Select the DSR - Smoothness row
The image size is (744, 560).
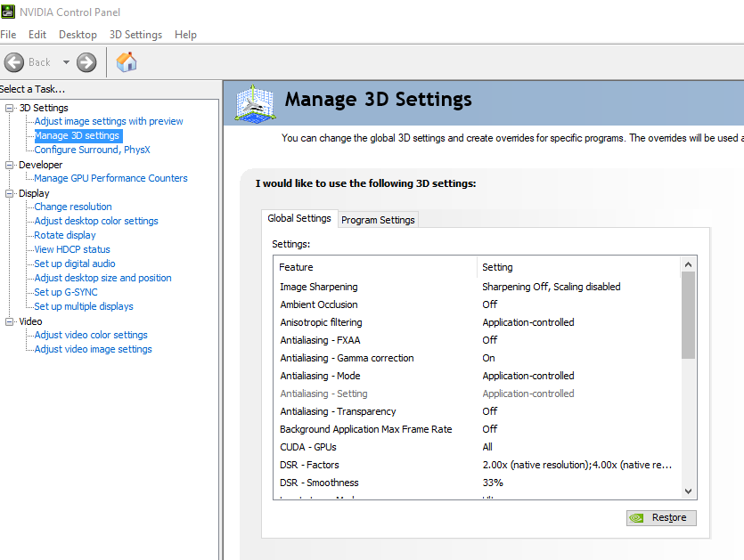(477, 483)
